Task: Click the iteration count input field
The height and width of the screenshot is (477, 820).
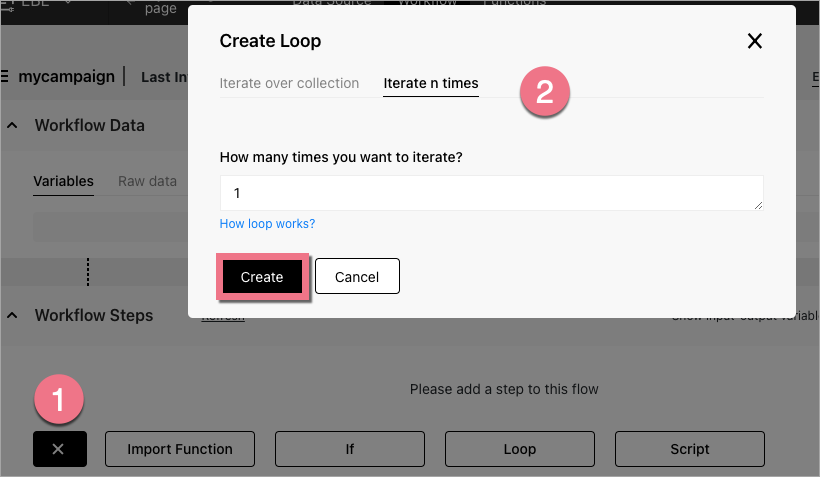Action: coord(490,192)
